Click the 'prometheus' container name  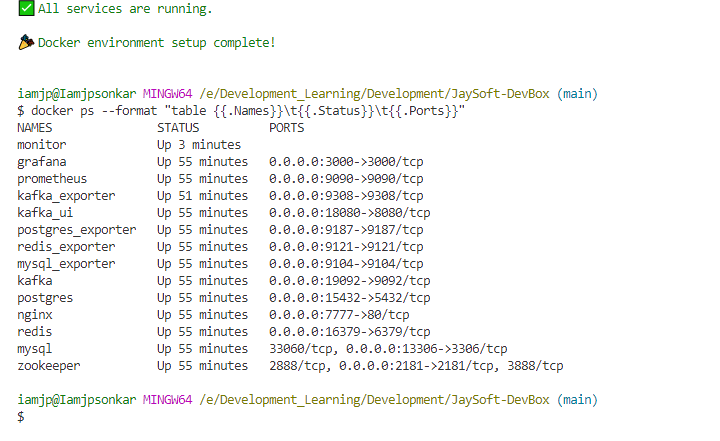52,179
